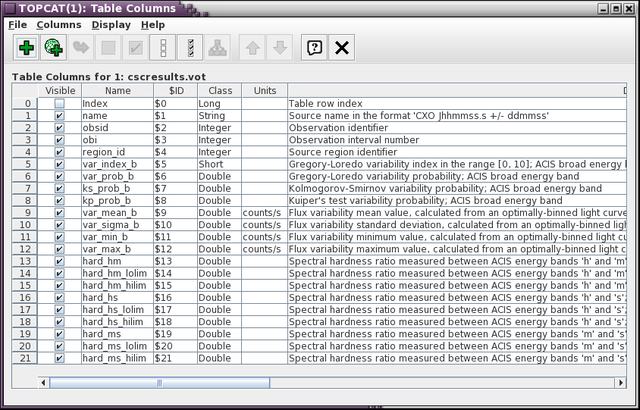Select the var_index_b name cell
640x410 pixels.
click(118, 164)
